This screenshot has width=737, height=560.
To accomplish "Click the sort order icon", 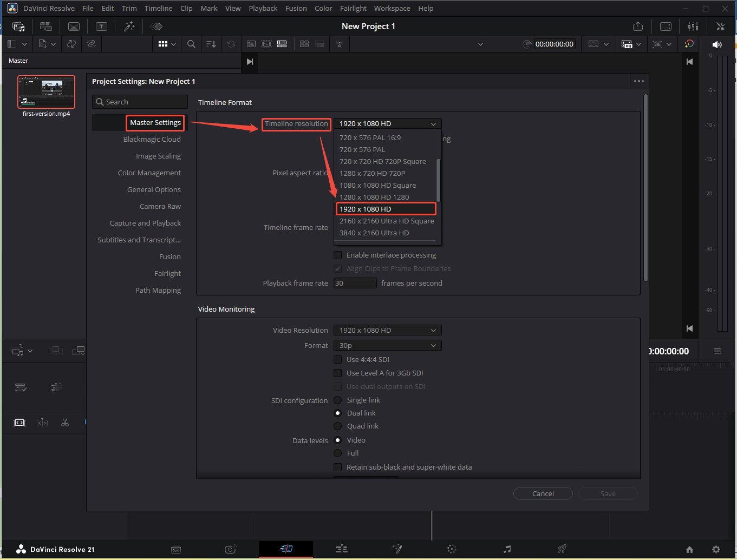I will 211,44.
